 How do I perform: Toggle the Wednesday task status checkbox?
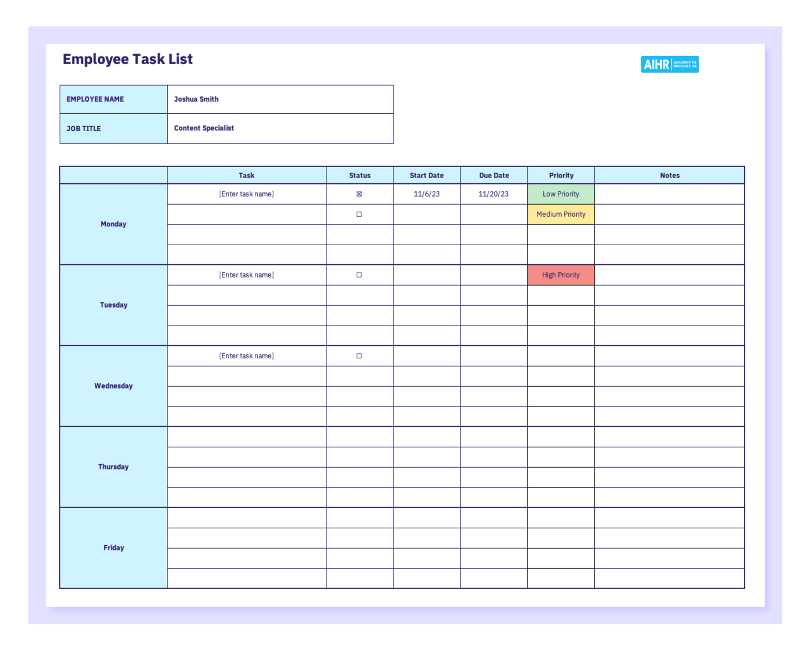[x=359, y=356]
